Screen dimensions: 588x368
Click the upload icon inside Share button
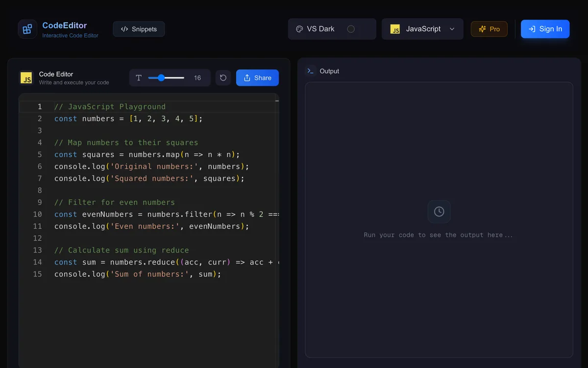click(247, 78)
